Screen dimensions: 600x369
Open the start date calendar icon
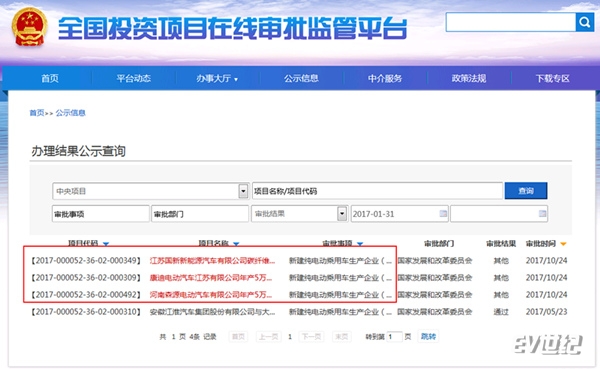coord(443,214)
